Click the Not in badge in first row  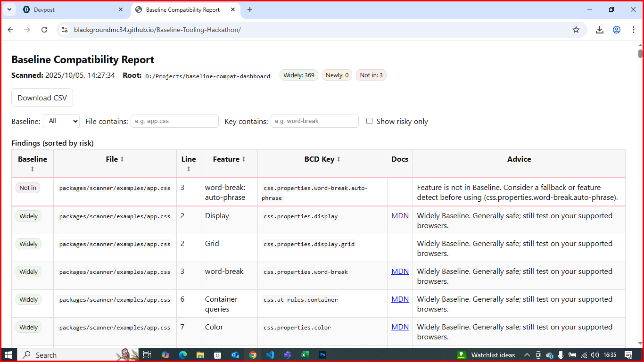point(28,188)
